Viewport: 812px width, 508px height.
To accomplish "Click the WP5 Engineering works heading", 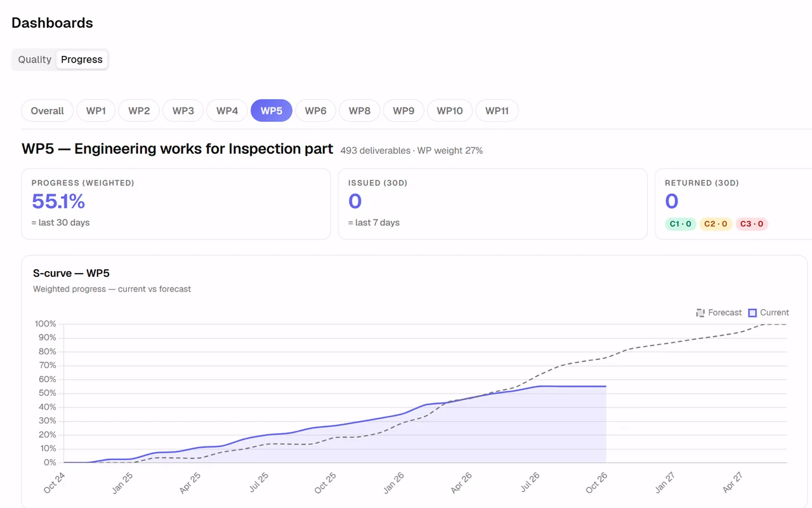I will pyautogui.click(x=177, y=149).
